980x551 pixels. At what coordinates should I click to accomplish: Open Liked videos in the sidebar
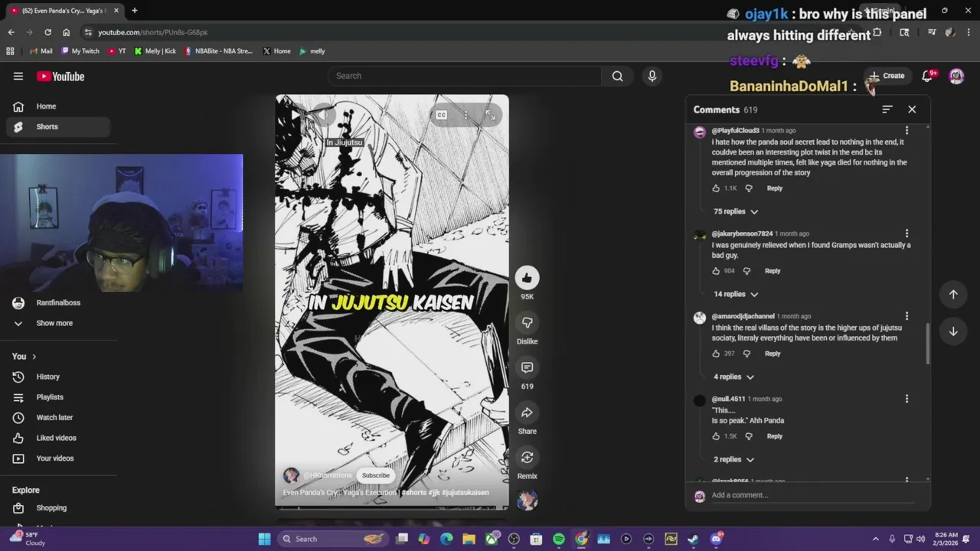click(x=58, y=438)
